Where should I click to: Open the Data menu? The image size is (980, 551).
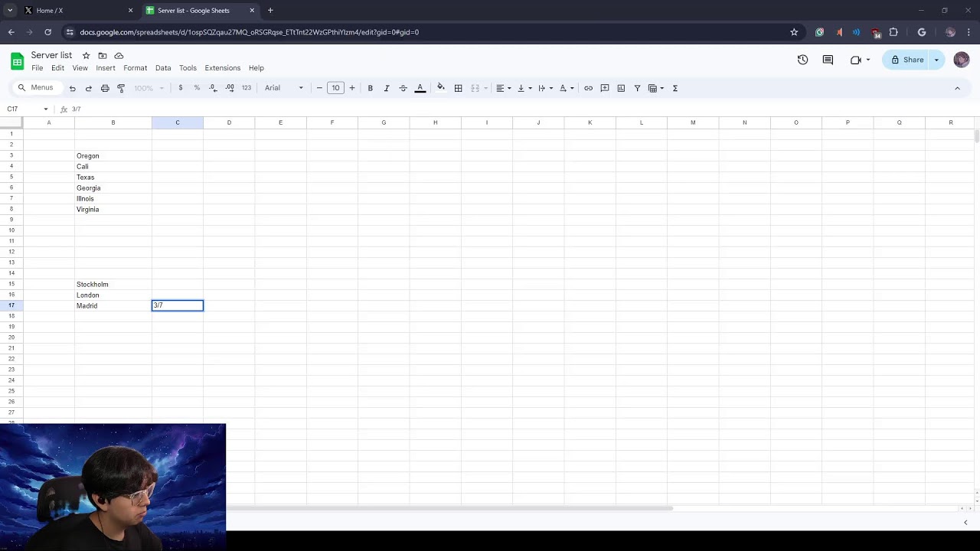[163, 68]
